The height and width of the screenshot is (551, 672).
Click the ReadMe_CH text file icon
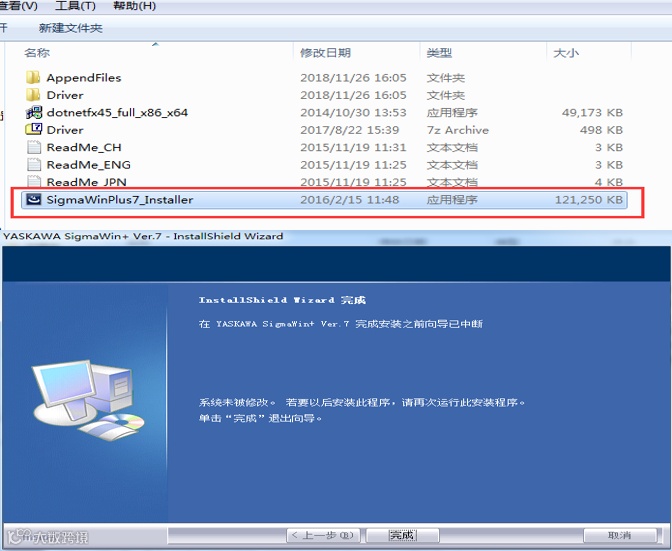click(34, 147)
